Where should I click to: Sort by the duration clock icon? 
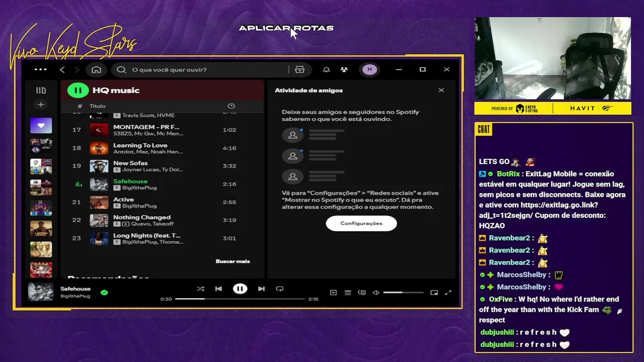click(231, 106)
